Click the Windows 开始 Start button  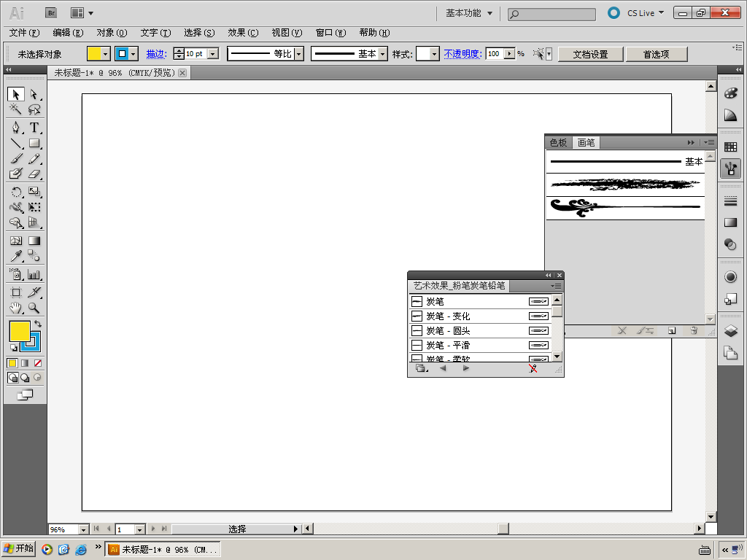point(18,548)
